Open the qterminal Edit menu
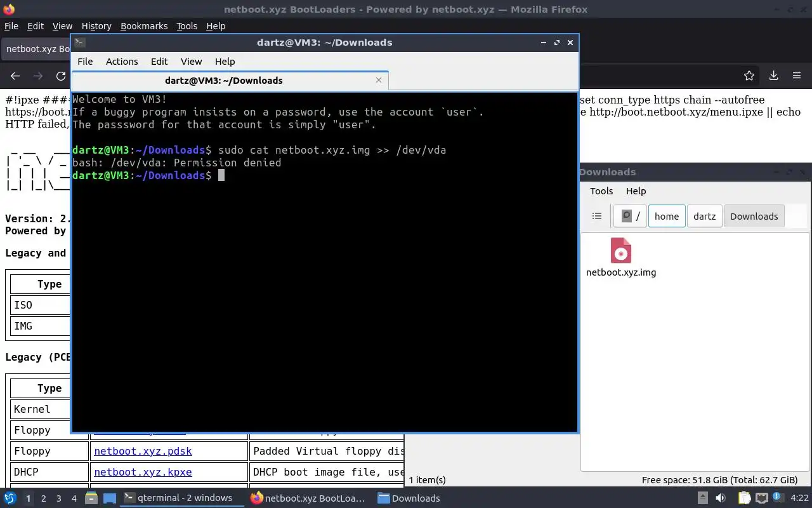 click(x=159, y=62)
